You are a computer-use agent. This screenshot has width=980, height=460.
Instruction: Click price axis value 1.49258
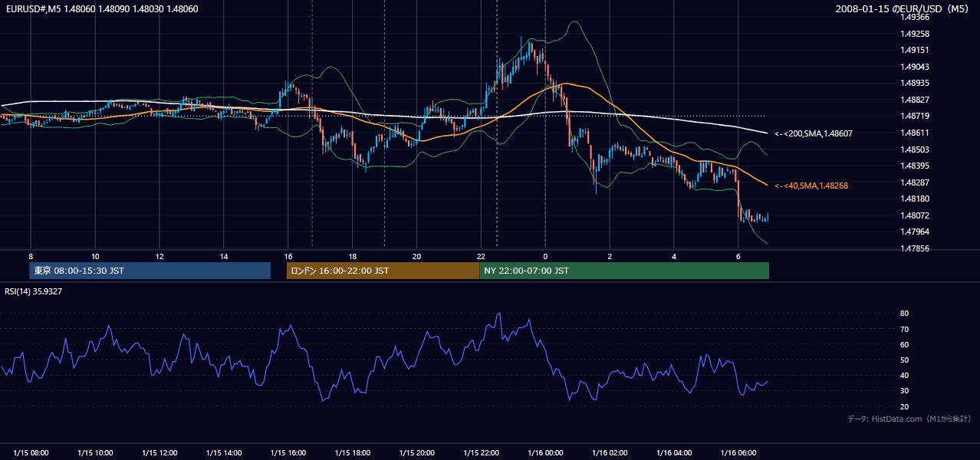(915, 34)
